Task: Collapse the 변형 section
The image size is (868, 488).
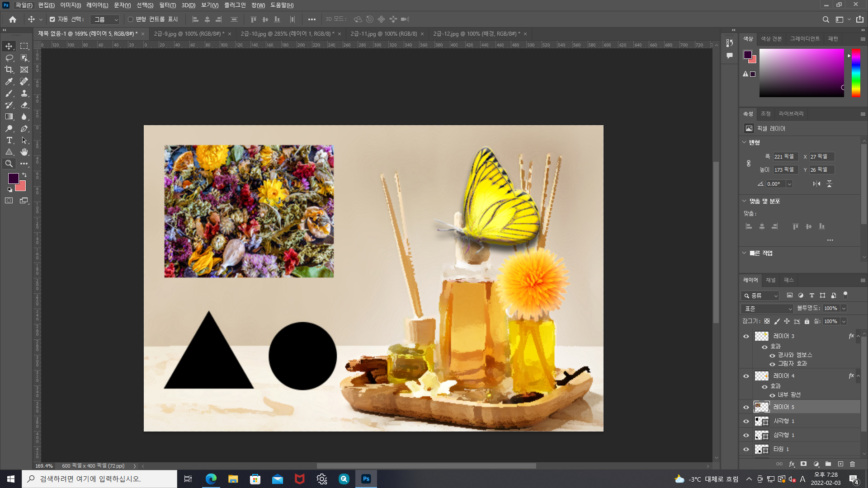Action: coord(745,142)
